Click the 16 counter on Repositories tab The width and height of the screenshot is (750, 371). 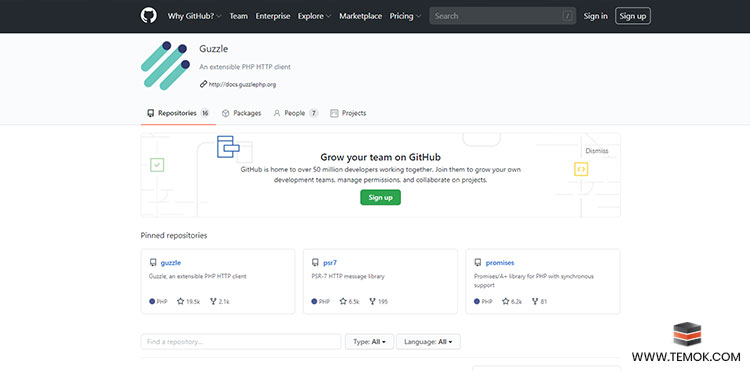(x=205, y=113)
